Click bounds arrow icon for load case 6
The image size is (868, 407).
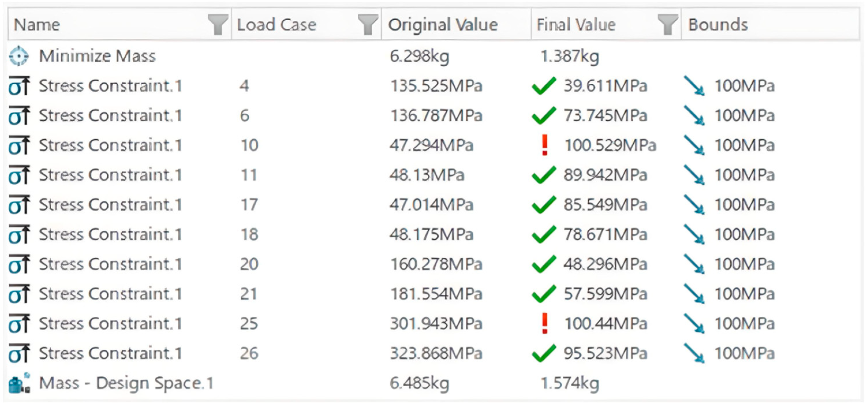tap(694, 116)
